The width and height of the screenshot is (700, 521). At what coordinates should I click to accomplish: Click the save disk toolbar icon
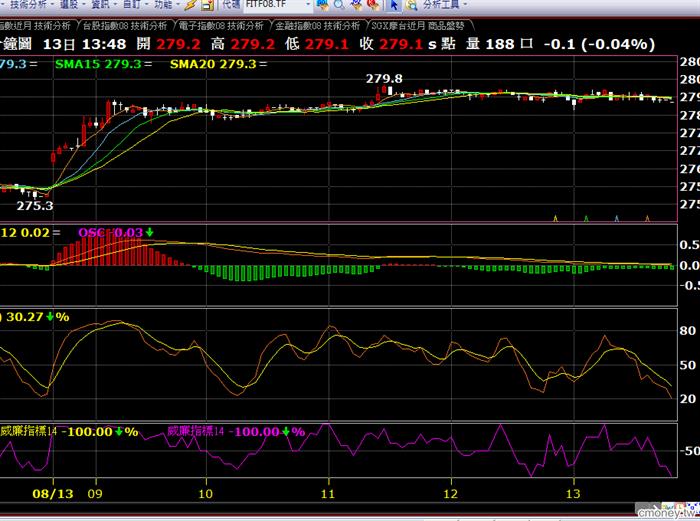pos(207,5)
